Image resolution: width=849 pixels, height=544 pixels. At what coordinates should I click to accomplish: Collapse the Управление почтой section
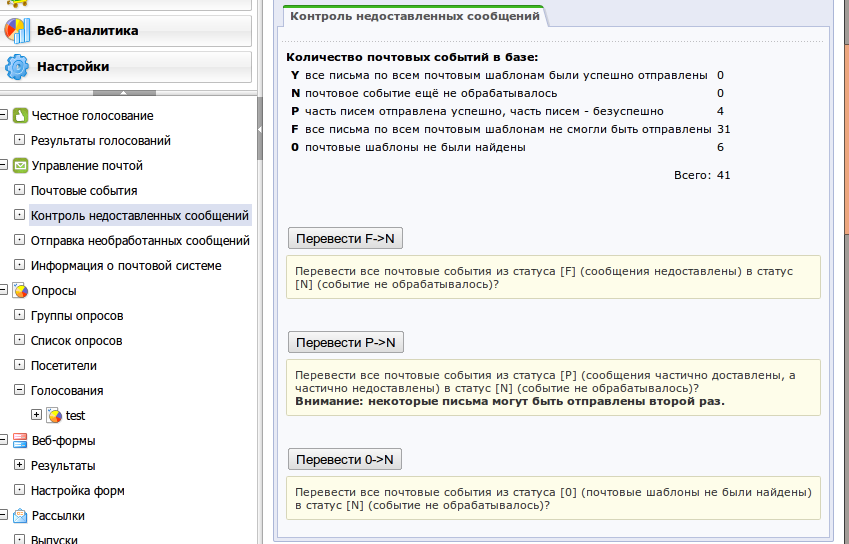(x=4, y=166)
